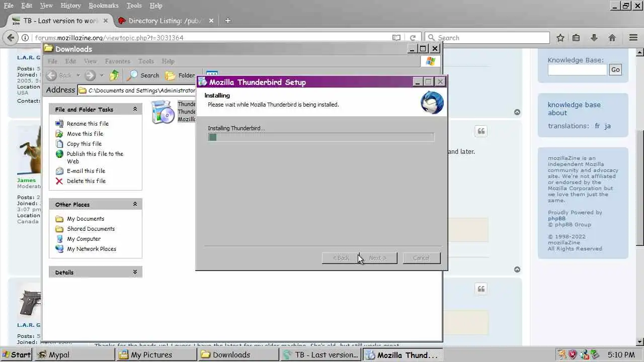
Task: Click the Downloads address path field
Action: (137, 90)
